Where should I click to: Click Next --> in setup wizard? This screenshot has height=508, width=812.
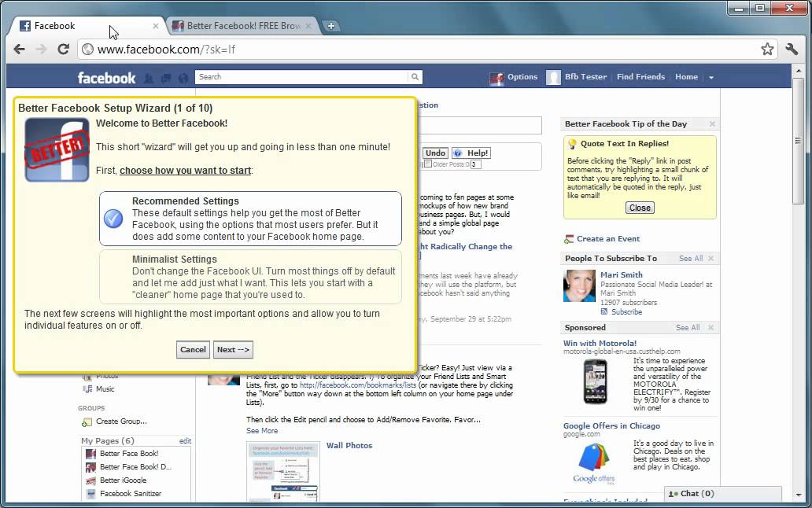tap(233, 350)
